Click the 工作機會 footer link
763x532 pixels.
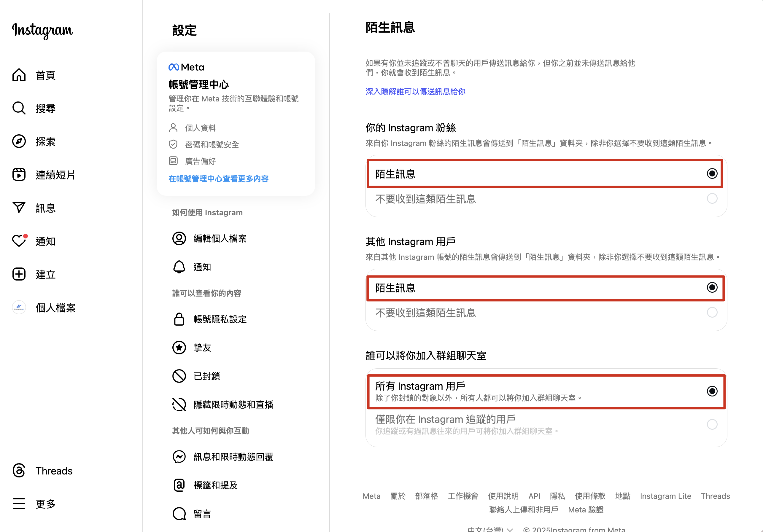pos(463,496)
